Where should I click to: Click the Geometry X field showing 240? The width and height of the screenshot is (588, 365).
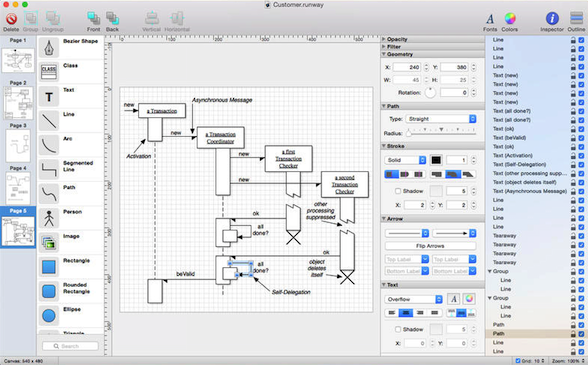pyautogui.click(x=407, y=68)
